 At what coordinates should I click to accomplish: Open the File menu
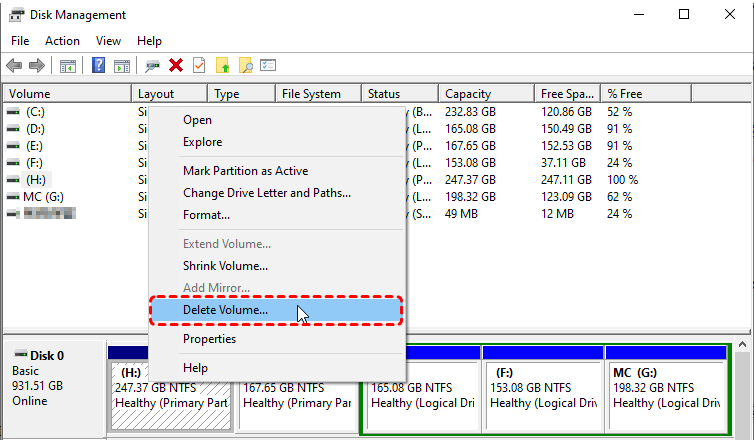(x=20, y=41)
